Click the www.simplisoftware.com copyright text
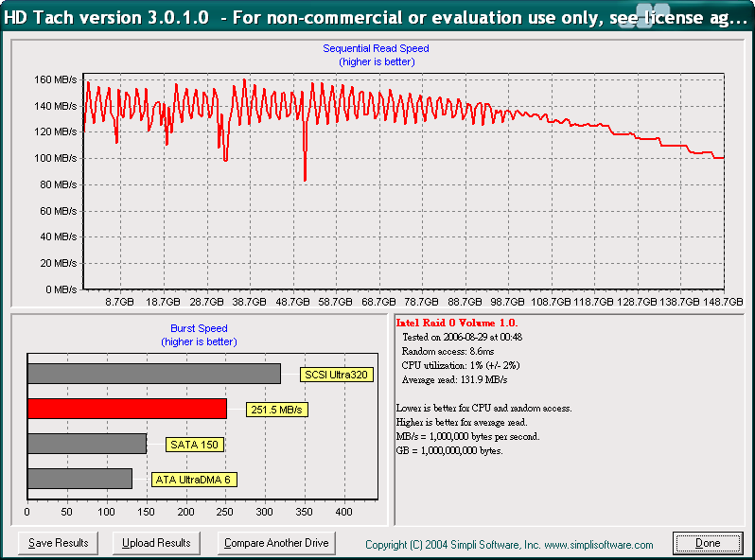The image size is (755, 560). tap(509, 545)
